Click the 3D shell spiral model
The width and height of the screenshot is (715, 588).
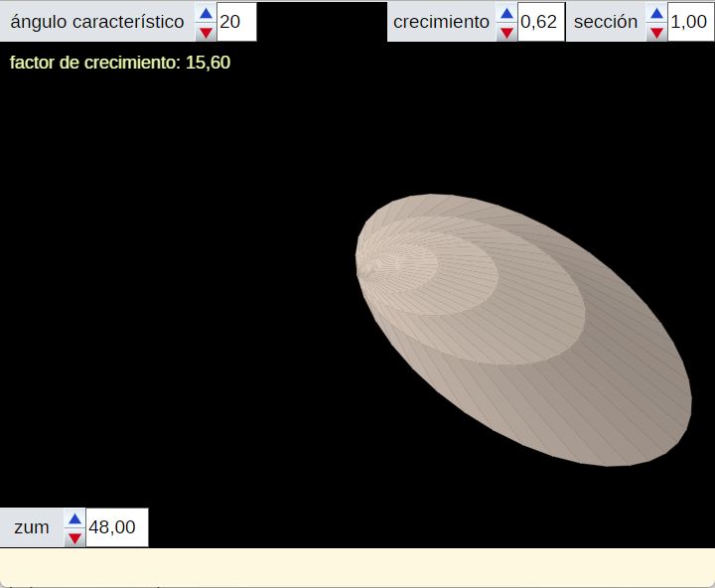(523, 330)
